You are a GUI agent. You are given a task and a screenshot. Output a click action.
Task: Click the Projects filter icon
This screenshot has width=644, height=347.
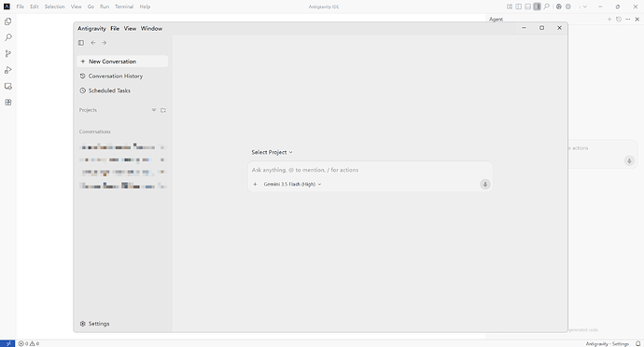[x=154, y=110]
